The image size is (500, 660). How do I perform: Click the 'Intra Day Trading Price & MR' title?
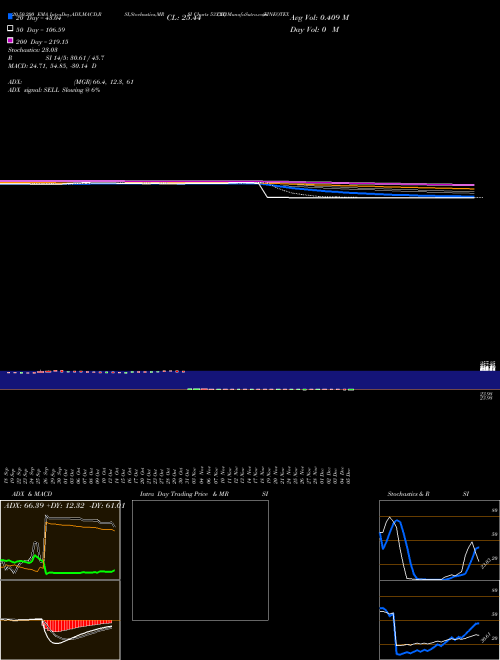184,494
